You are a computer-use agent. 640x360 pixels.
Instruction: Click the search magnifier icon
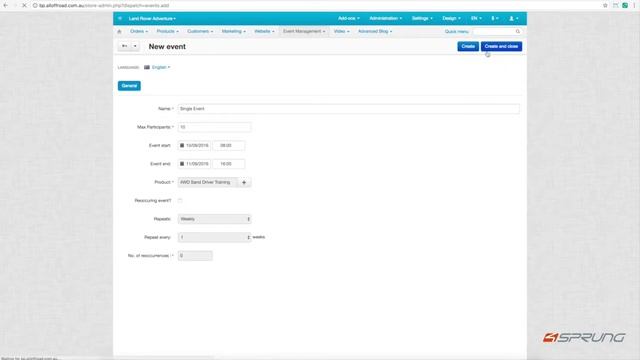tap(518, 31)
